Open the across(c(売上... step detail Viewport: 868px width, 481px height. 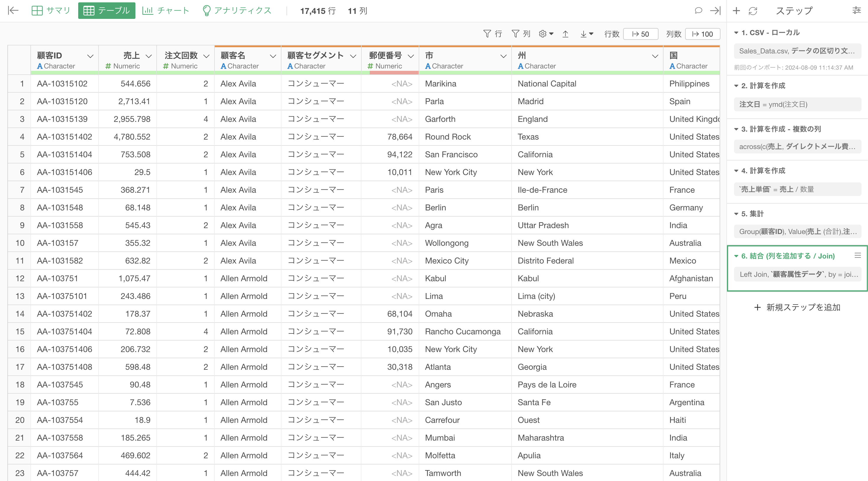[x=797, y=146]
